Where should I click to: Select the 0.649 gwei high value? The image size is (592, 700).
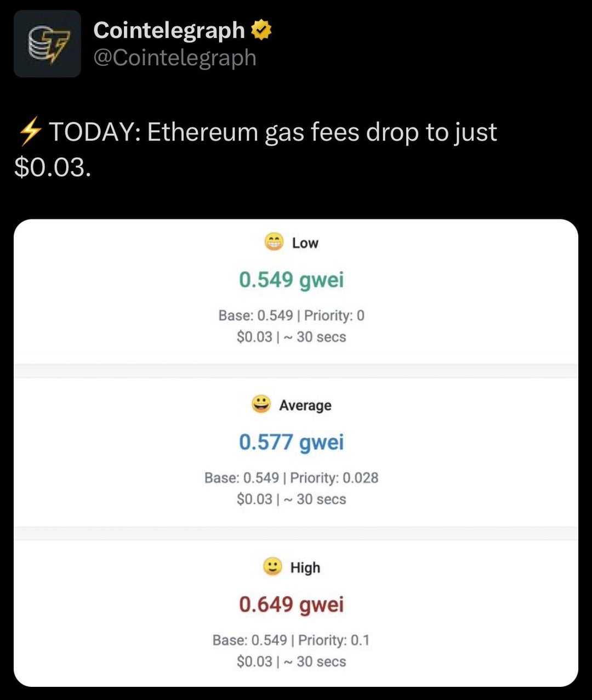point(291,605)
